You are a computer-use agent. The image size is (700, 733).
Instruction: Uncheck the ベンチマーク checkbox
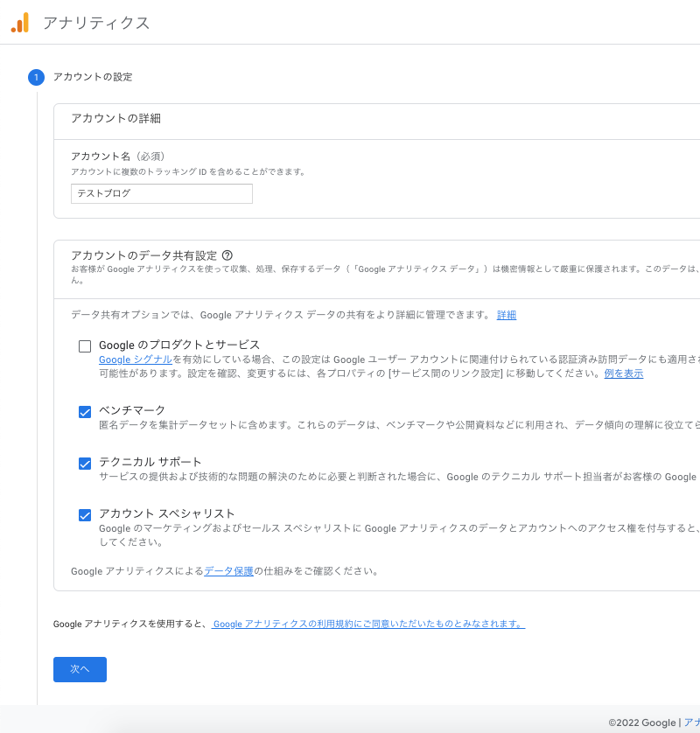(85, 412)
